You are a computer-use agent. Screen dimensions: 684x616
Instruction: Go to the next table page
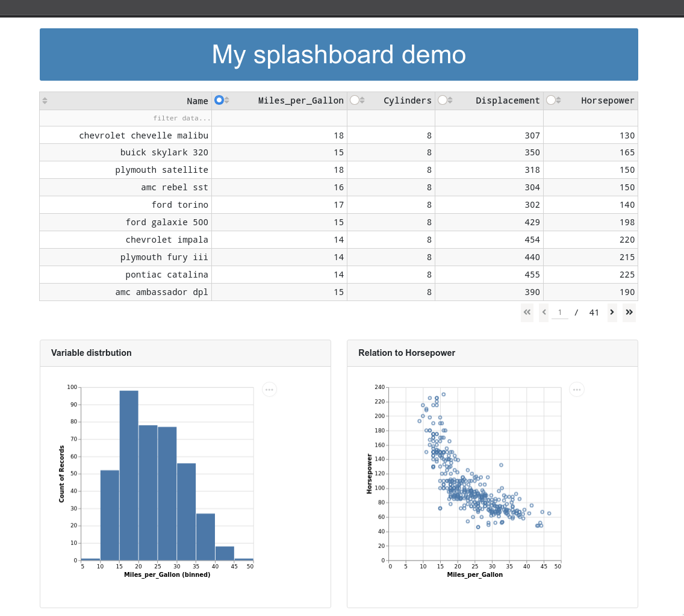[612, 313]
